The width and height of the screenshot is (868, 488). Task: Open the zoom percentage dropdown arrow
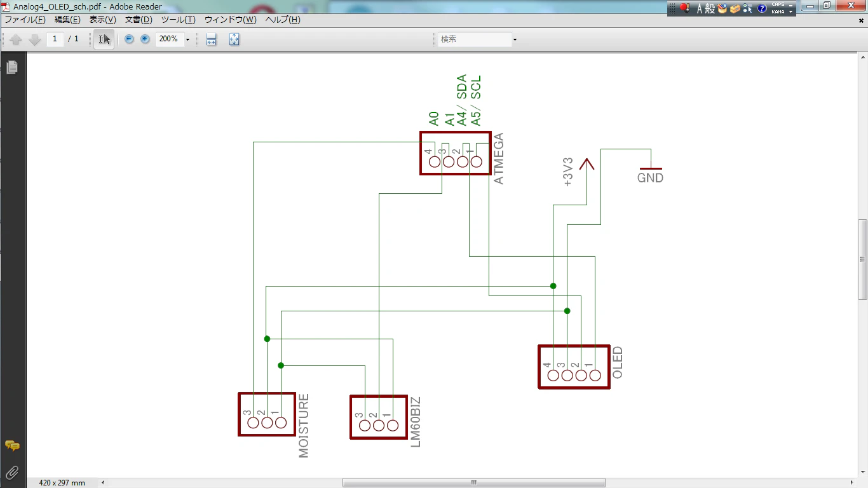tap(187, 39)
